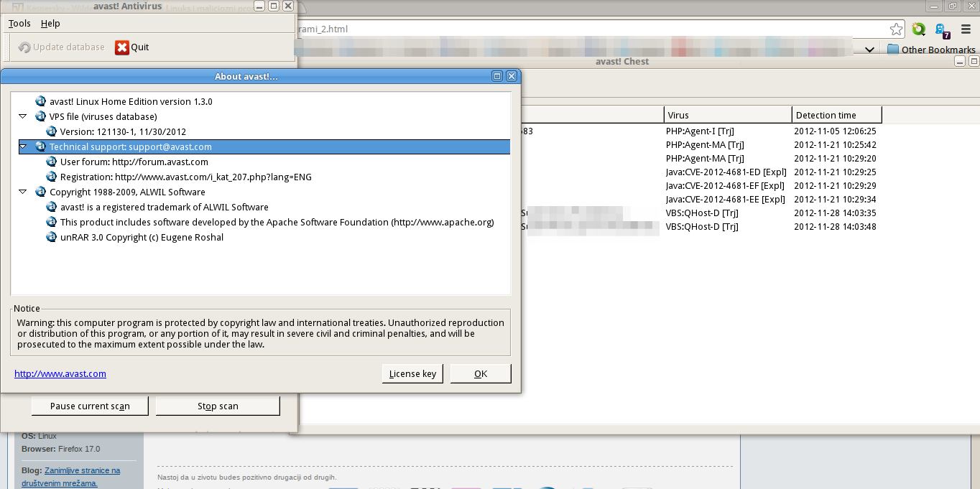Click the 2012-11-21 10:29:34 detection time
Viewport: 980px width, 489px height.
pyautogui.click(x=835, y=200)
